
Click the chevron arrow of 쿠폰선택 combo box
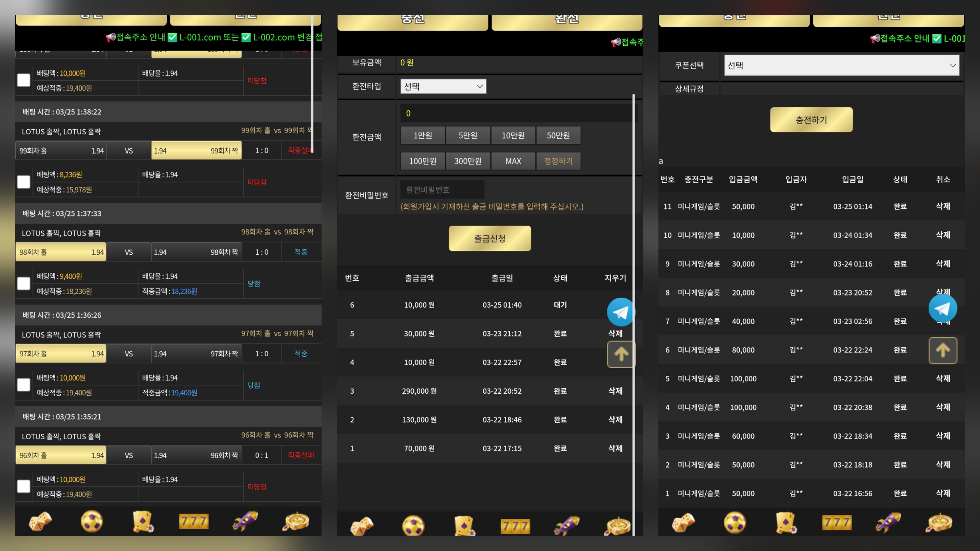point(952,65)
